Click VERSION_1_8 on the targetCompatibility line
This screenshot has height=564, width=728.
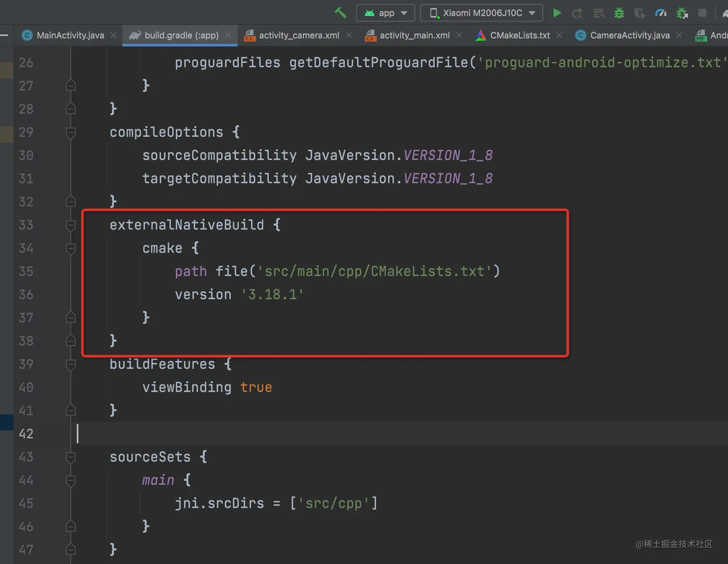pyautogui.click(x=448, y=178)
